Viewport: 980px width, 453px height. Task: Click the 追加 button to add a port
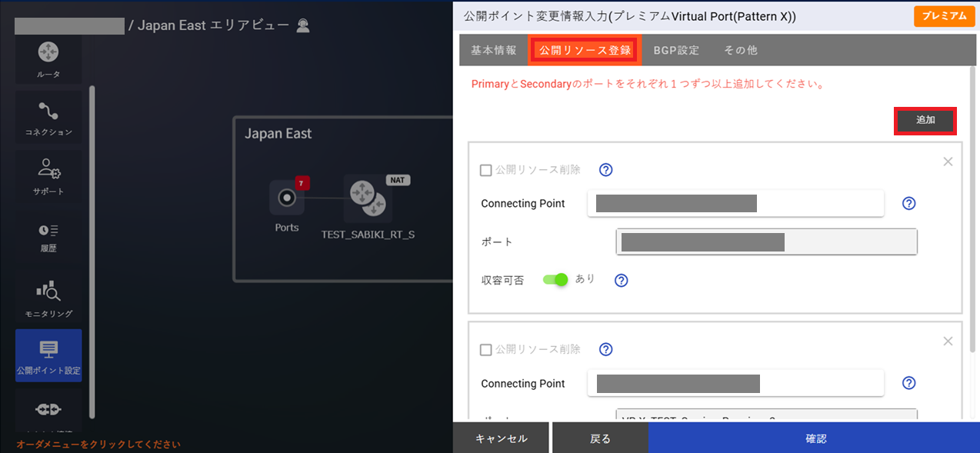[925, 120]
